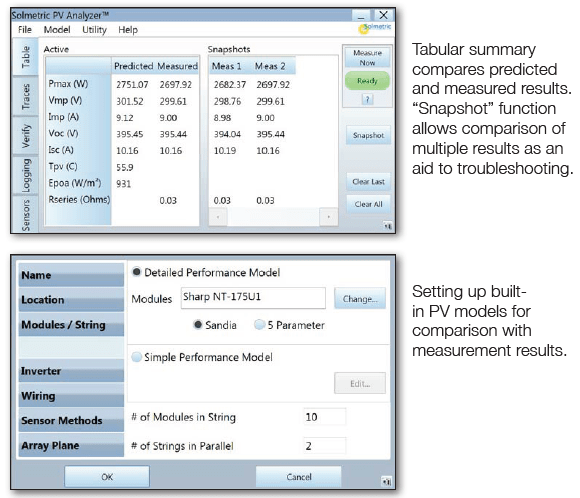Click the Isc (A) row label
The height and width of the screenshot is (498, 580).
pos(61,150)
